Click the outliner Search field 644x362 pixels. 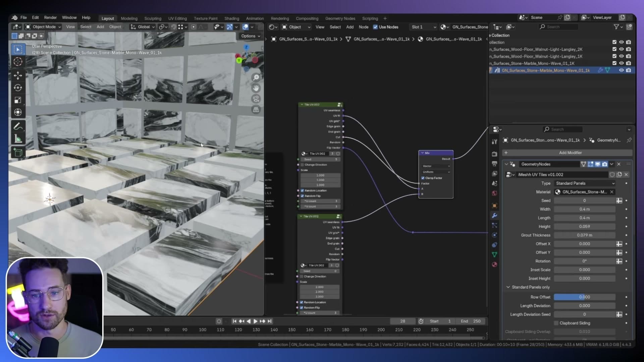click(x=558, y=27)
